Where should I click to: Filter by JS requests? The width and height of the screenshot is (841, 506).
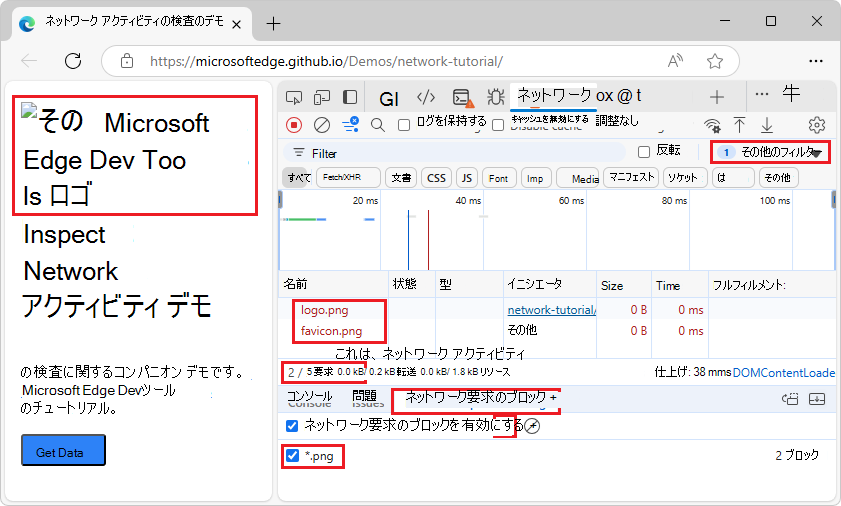[467, 178]
